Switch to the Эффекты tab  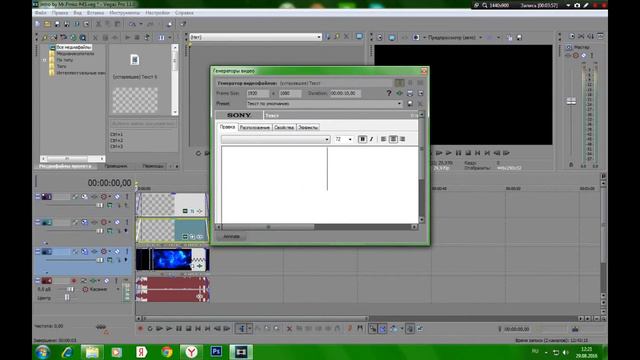(308, 127)
